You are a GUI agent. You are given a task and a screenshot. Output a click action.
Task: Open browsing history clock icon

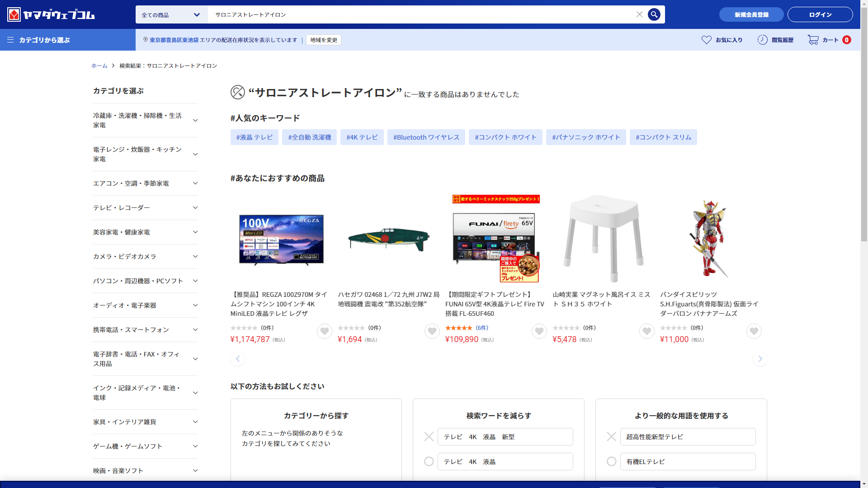762,40
